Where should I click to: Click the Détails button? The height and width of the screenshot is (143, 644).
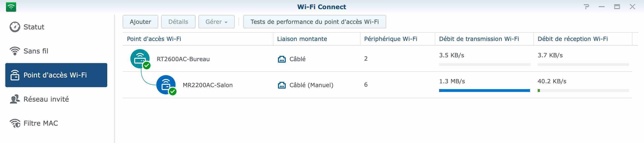(x=178, y=22)
